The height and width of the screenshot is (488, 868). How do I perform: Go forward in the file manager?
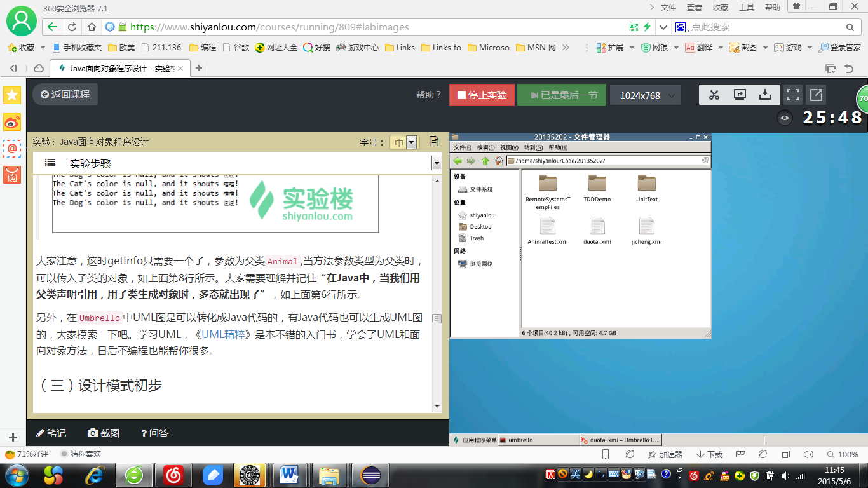[x=471, y=161]
